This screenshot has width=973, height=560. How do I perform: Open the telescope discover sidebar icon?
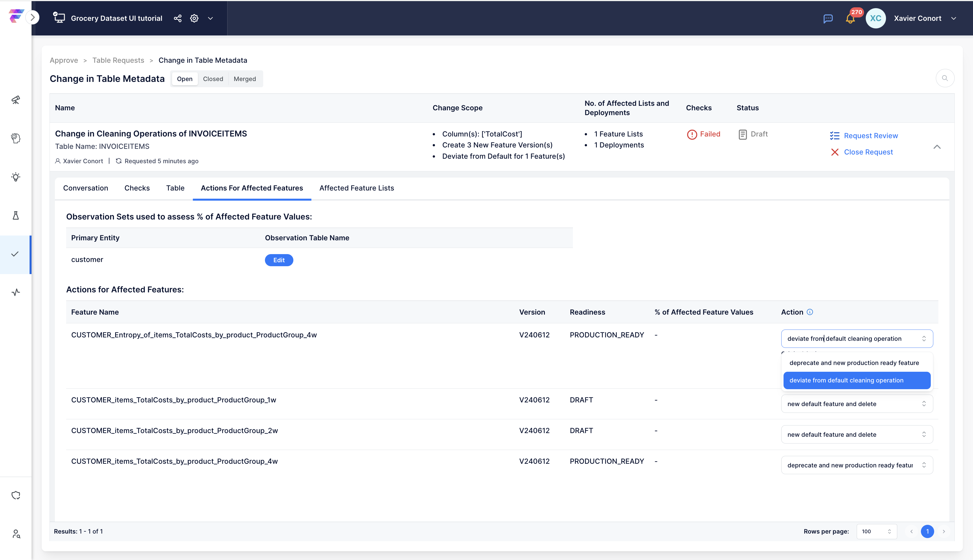pyautogui.click(x=16, y=100)
